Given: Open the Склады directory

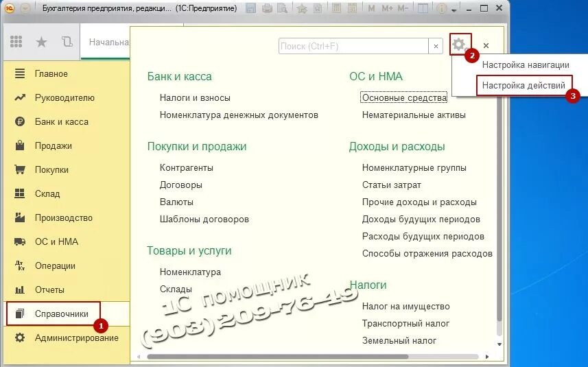Looking at the screenshot, I should coord(176,289).
